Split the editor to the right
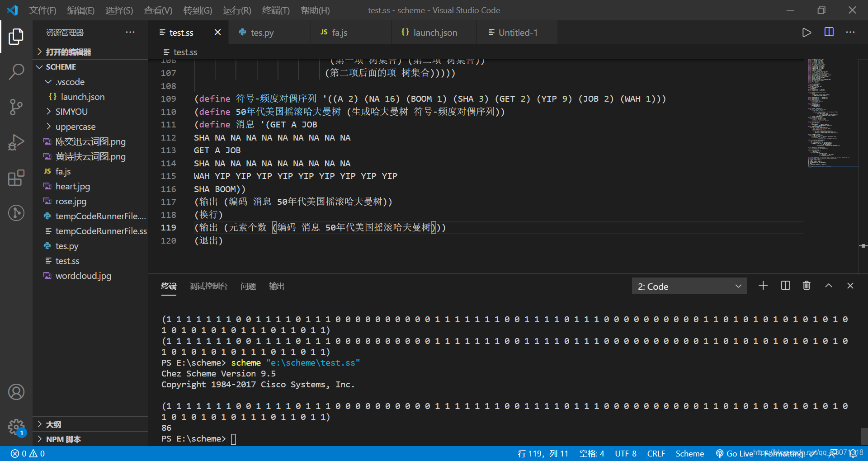 click(829, 32)
